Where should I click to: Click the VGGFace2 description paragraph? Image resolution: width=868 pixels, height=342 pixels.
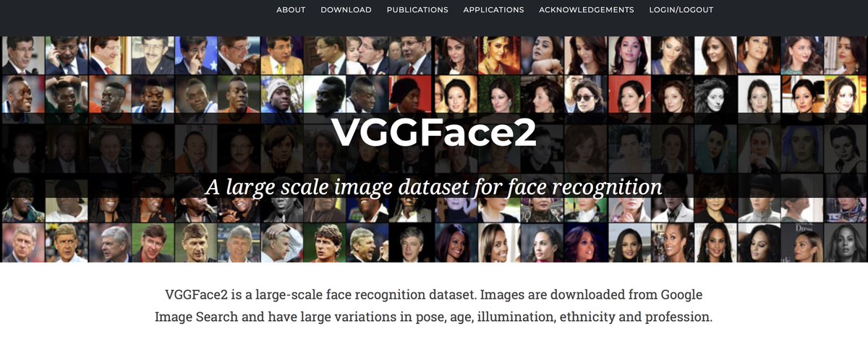click(x=434, y=306)
